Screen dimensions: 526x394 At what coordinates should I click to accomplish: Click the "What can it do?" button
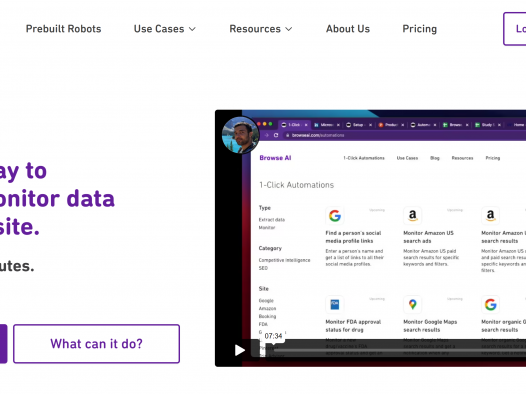coord(97,344)
